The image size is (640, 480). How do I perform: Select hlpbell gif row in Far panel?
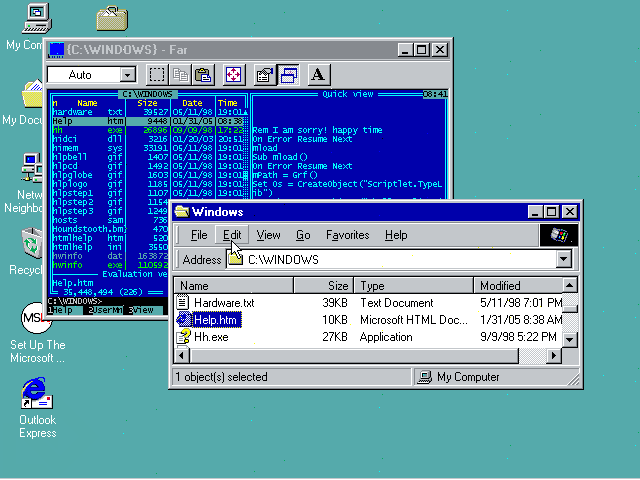pos(150,157)
